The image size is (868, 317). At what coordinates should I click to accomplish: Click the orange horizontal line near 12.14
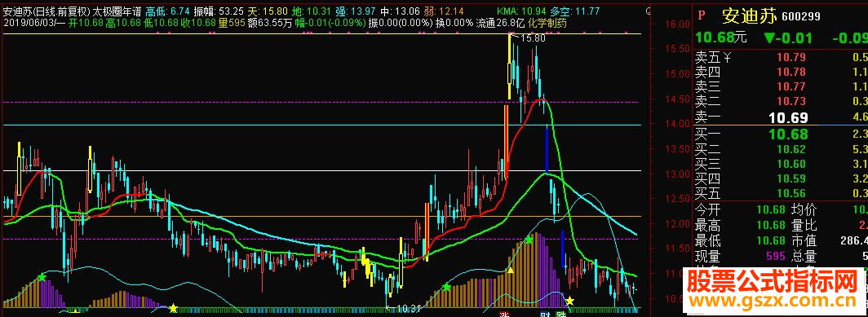click(321, 216)
